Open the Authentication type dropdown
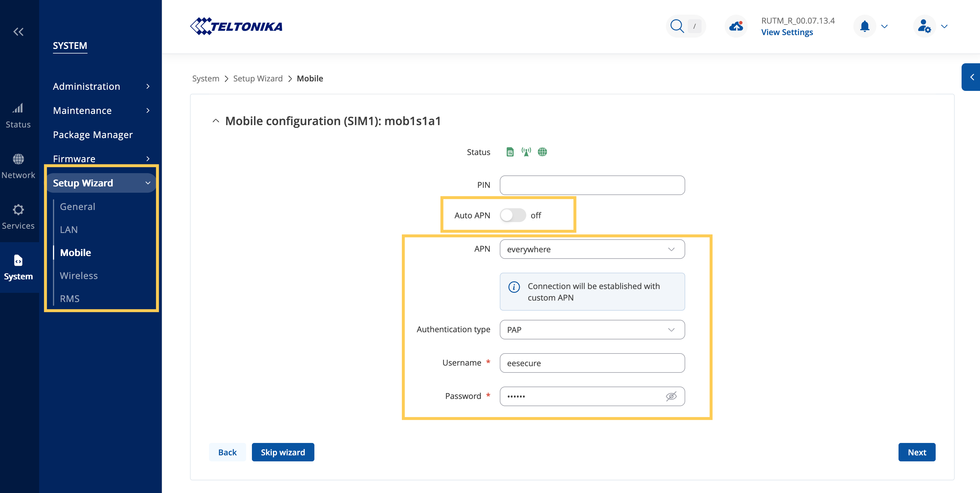This screenshot has width=980, height=493. pyautogui.click(x=592, y=330)
